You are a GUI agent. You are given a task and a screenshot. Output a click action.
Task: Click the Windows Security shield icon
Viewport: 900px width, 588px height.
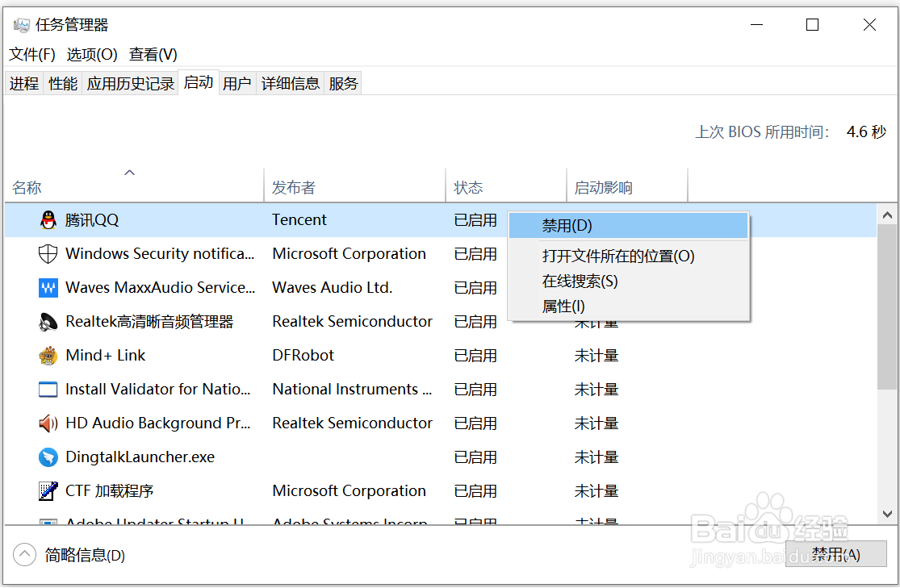(48, 253)
